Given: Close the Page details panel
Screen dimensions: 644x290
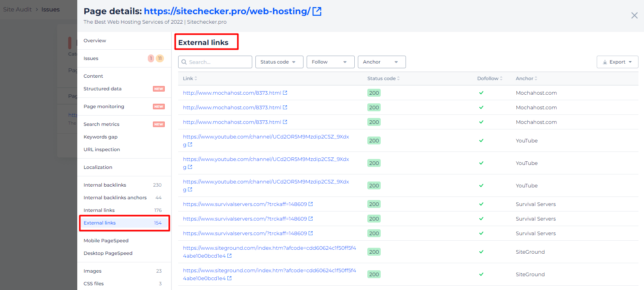Looking at the screenshot, I should click(634, 15).
